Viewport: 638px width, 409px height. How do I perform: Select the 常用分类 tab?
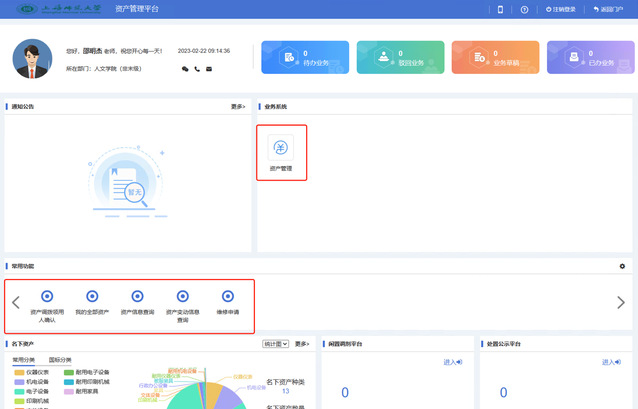pos(23,360)
